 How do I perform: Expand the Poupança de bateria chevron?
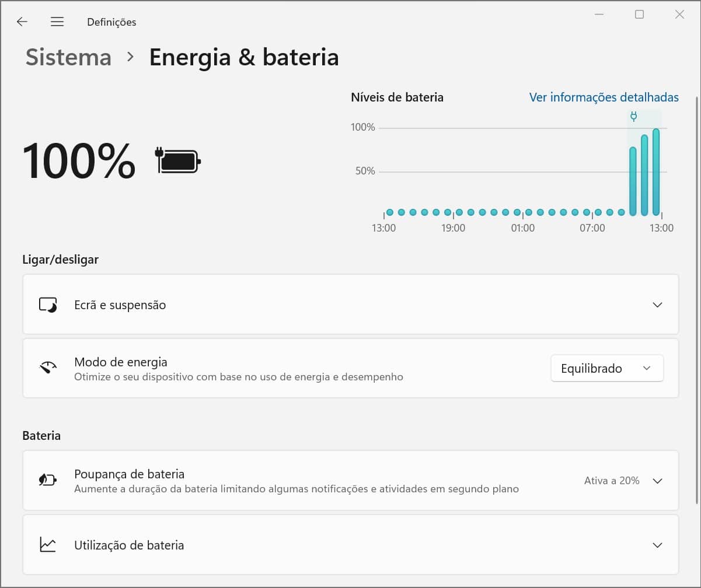pyautogui.click(x=657, y=481)
